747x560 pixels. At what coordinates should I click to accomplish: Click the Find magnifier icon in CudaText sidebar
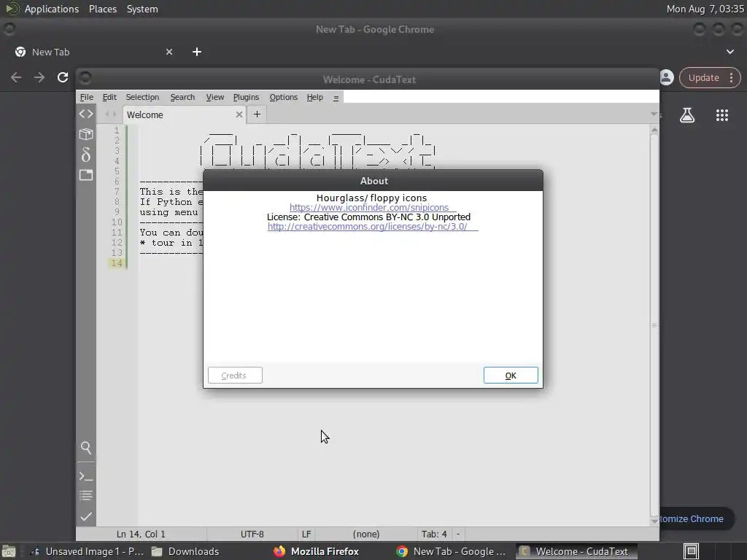tap(86, 448)
